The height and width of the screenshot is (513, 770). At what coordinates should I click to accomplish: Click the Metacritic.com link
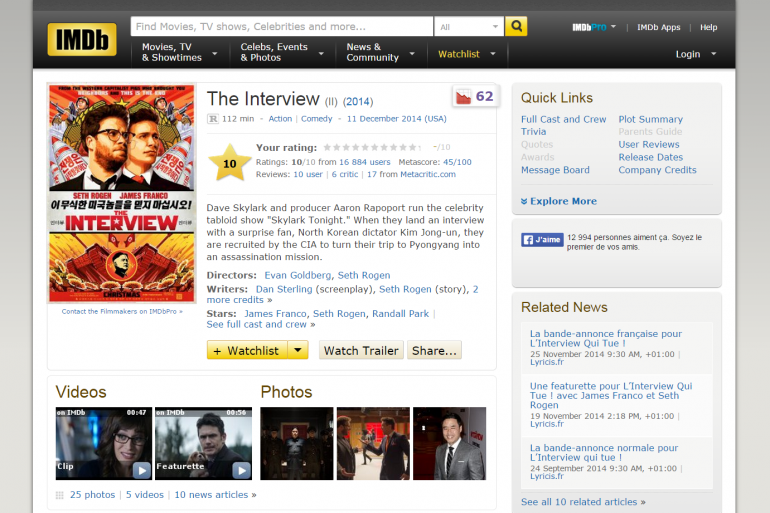[428, 174]
